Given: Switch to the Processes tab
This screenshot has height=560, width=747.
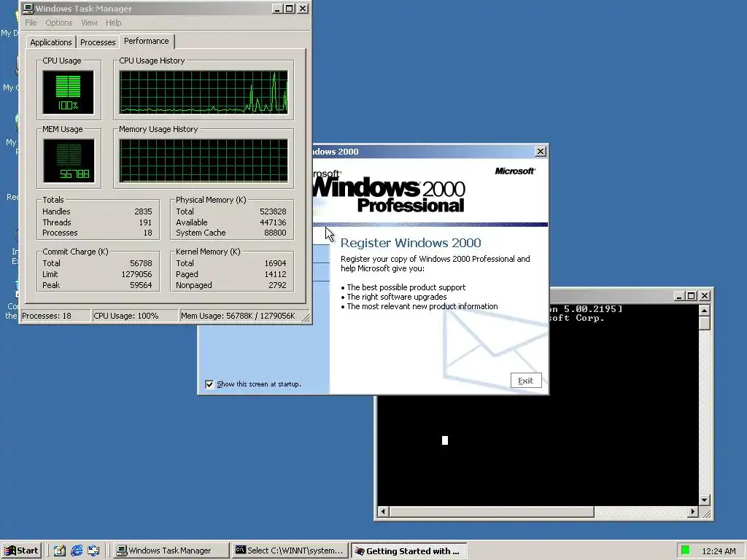Looking at the screenshot, I should coord(98,42).
